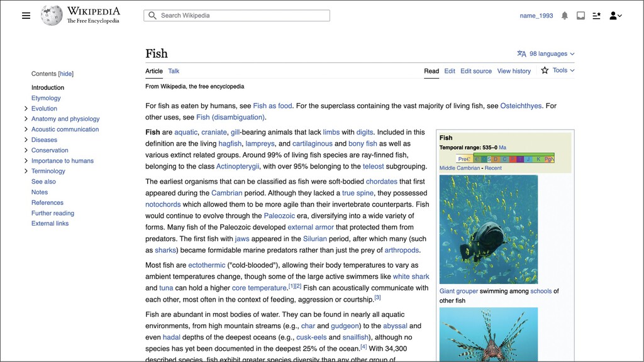The height and width of the screenshot is (362, 644).
Task: Open the View history tab
Action: [514, 70]
